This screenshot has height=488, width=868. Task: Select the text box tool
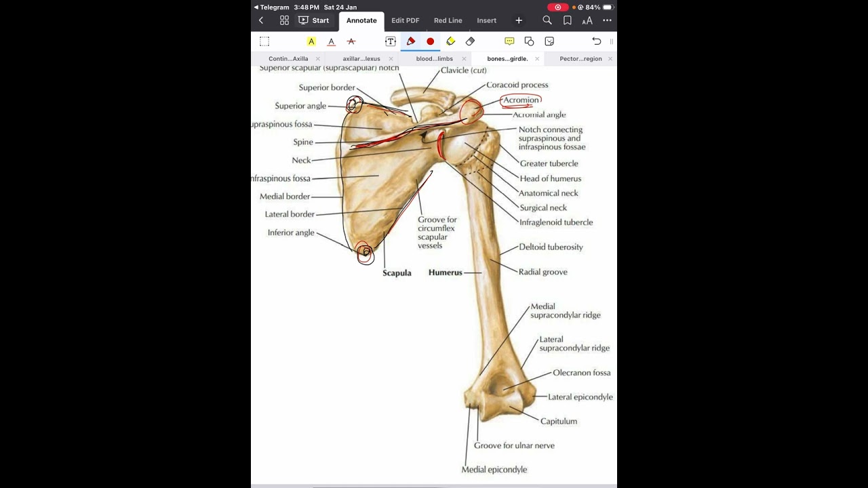tap(391, 41)
